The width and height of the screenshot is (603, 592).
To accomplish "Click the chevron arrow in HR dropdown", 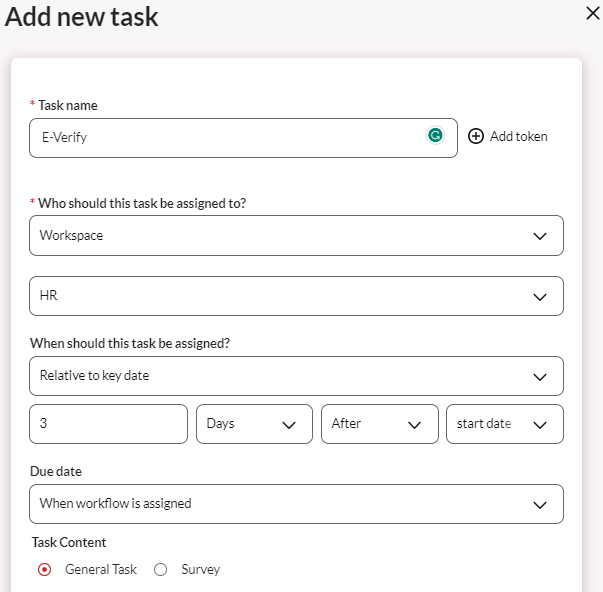I will coord(540,297).
